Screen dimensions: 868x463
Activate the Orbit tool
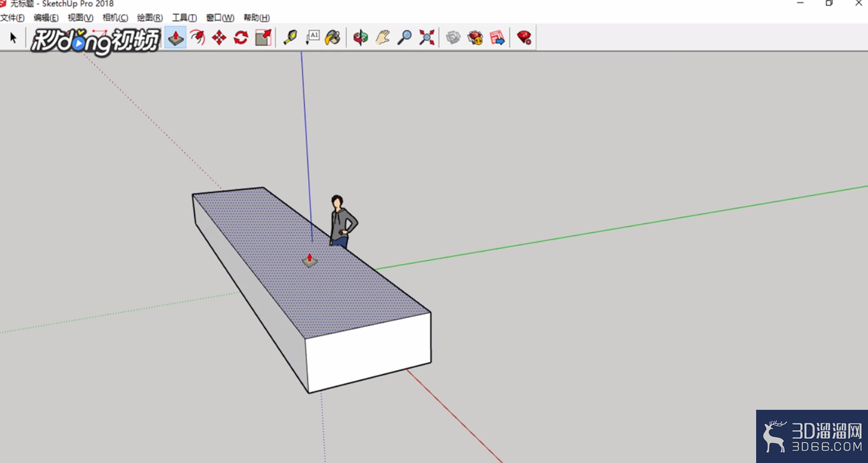pos(361,38)
